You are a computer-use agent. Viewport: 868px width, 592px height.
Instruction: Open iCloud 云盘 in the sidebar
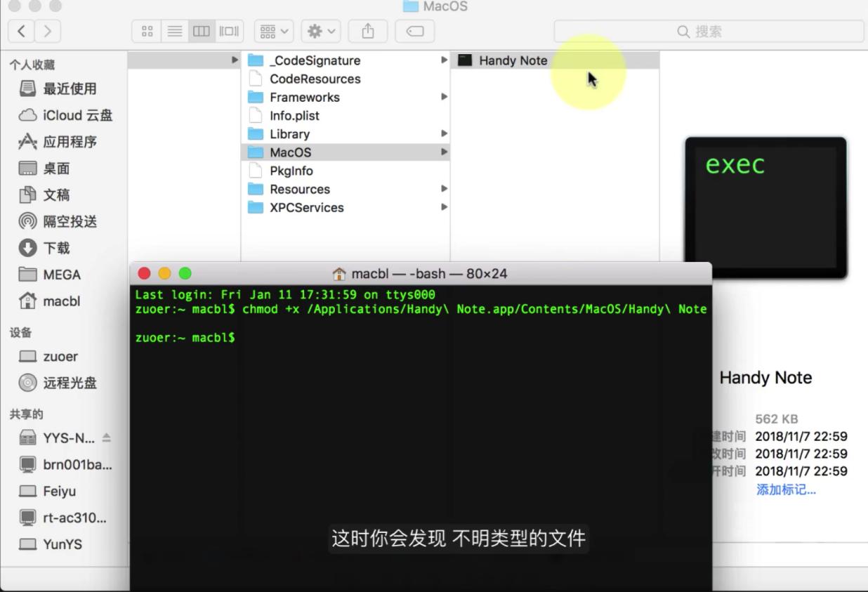72,115
